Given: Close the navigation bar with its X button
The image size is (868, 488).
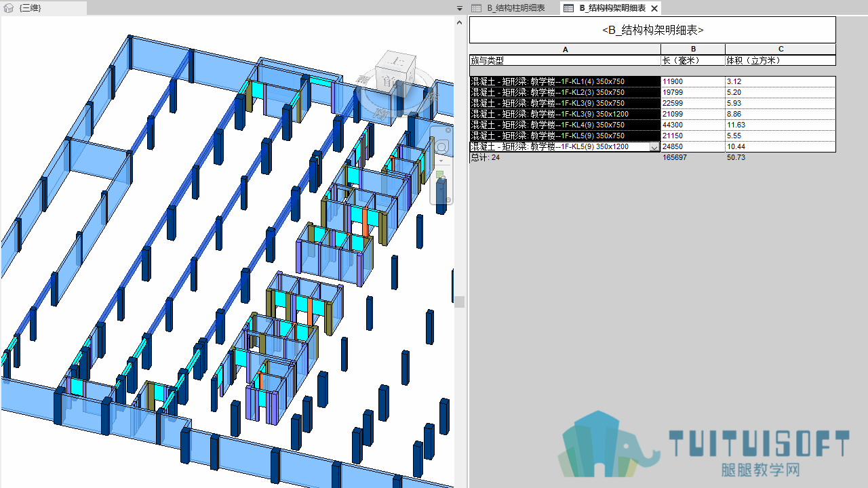Looking at the screenshot, I should pyautogui.click(x=447, y=129).
